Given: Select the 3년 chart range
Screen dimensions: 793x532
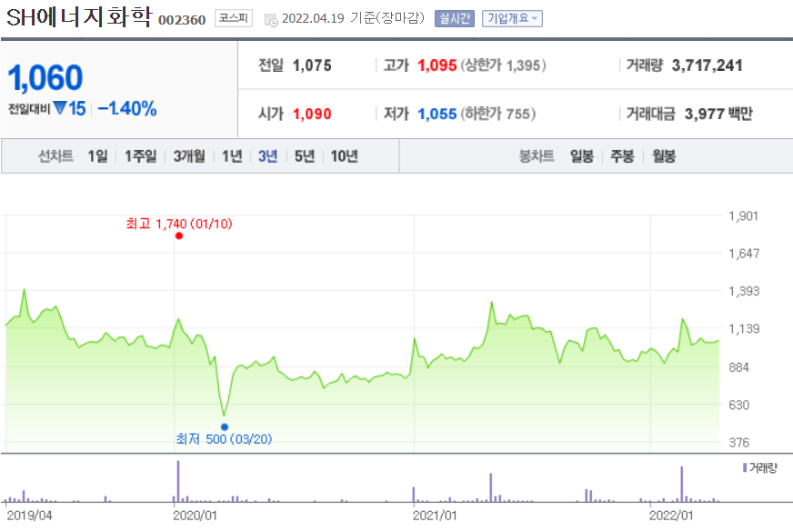Looking at the screenshot, I should [267, 156].
